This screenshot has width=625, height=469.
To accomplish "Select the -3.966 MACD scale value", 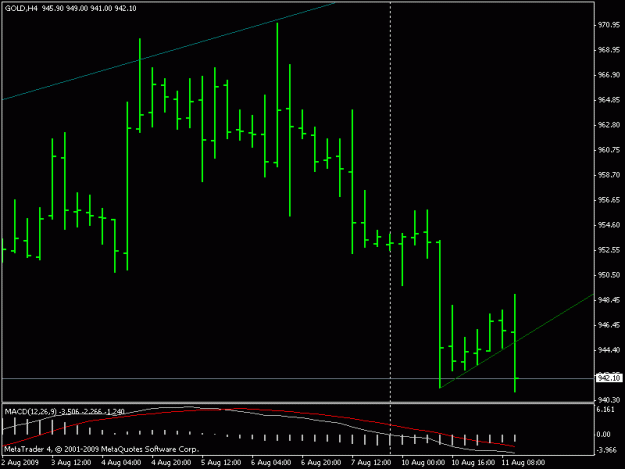I will click(607, 450).
